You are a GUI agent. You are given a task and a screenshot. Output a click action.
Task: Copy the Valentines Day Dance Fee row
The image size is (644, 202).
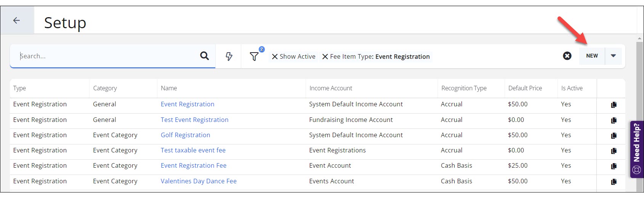point(614,181)
